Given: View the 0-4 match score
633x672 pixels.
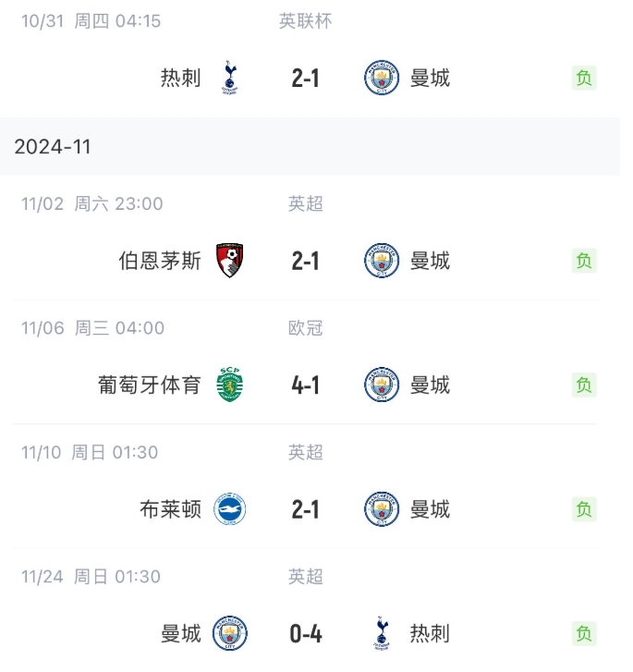Looking at the screenshot, I should (x=305, y=633).
